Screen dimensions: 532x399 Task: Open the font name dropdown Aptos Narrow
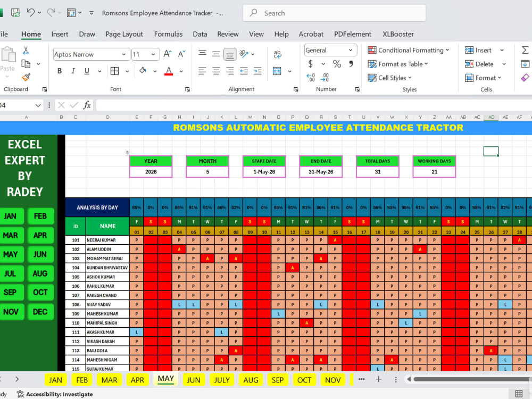pyautogui.click(x=124, y=54)
